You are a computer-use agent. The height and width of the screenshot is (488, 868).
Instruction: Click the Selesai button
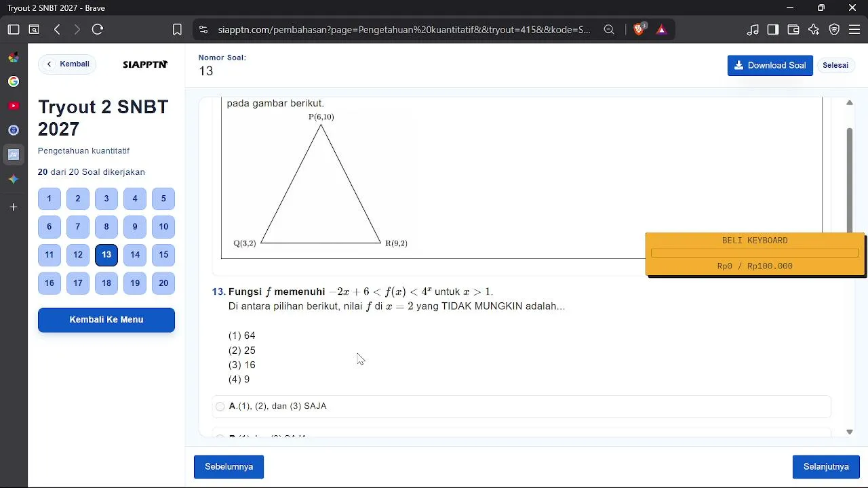tap(835, 65)
